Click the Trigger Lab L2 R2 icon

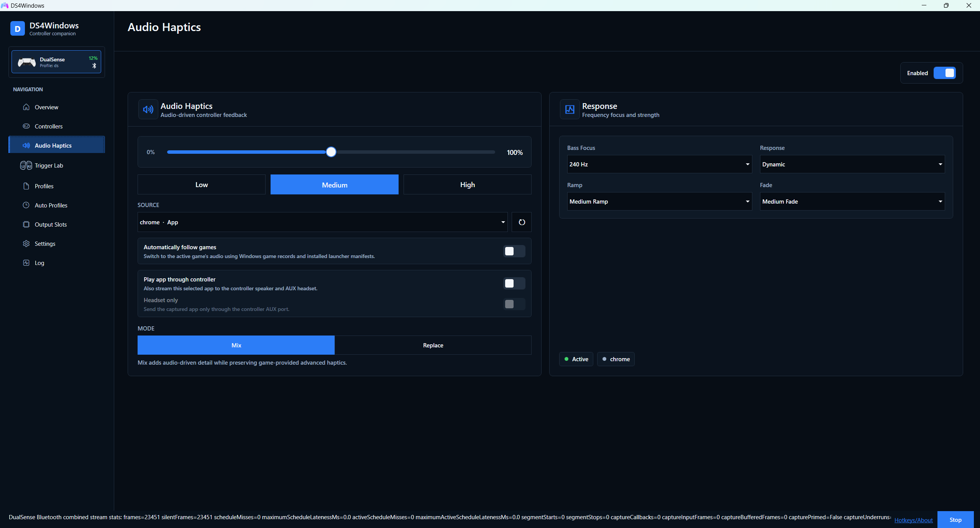(26, 165)
